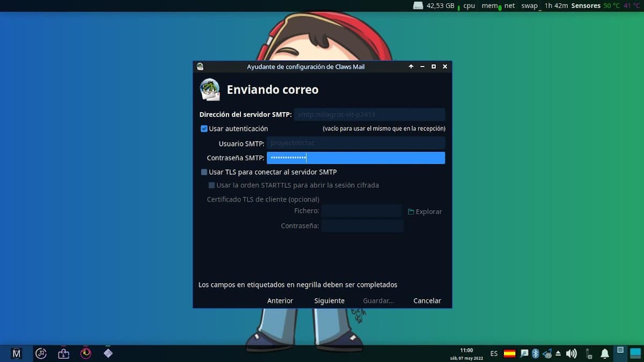Click the battery/power tray icon
The width and height of the screenshot is (644, 362).
(x=589, y=353)
